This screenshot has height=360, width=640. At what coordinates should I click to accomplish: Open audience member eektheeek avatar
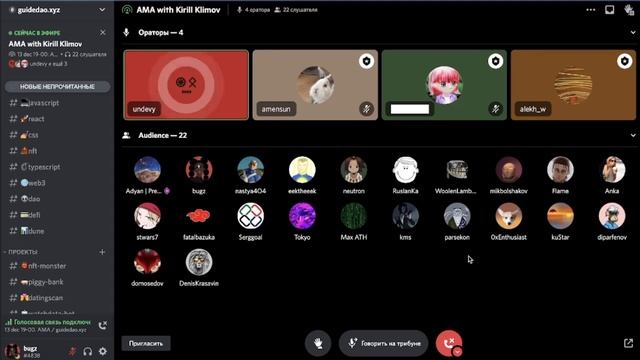[x=302, y=169]
